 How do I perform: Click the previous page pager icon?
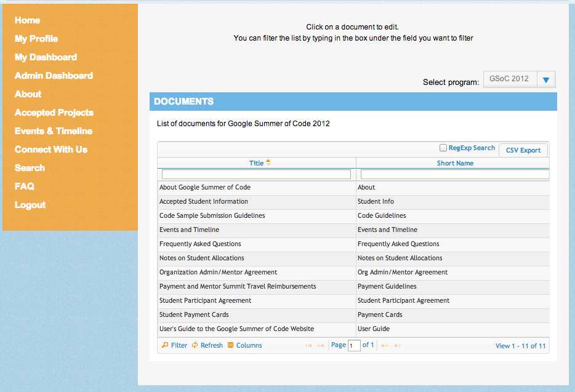click(321, 346)
